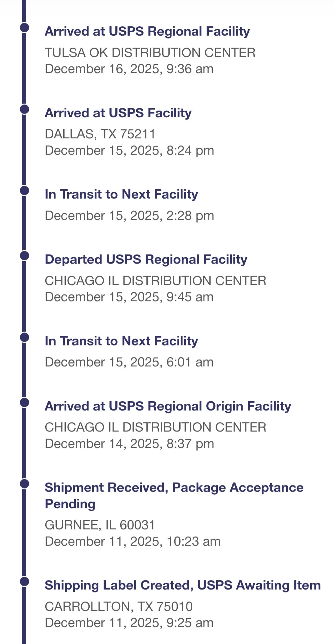Click "Shipment Received, Package Acceptance Pending" heading
Image resolution: width=335 pixels, height=644 pixels.
[174, 496]
